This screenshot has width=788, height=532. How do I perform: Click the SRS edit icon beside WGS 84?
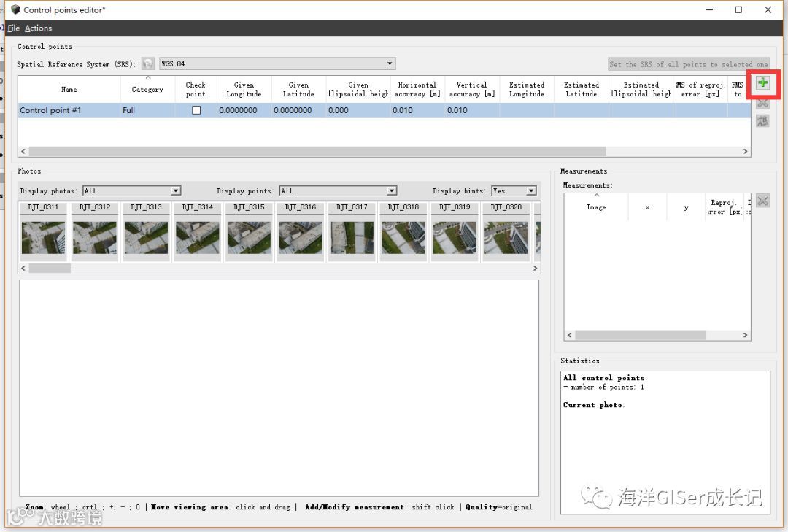pos(147,64)
